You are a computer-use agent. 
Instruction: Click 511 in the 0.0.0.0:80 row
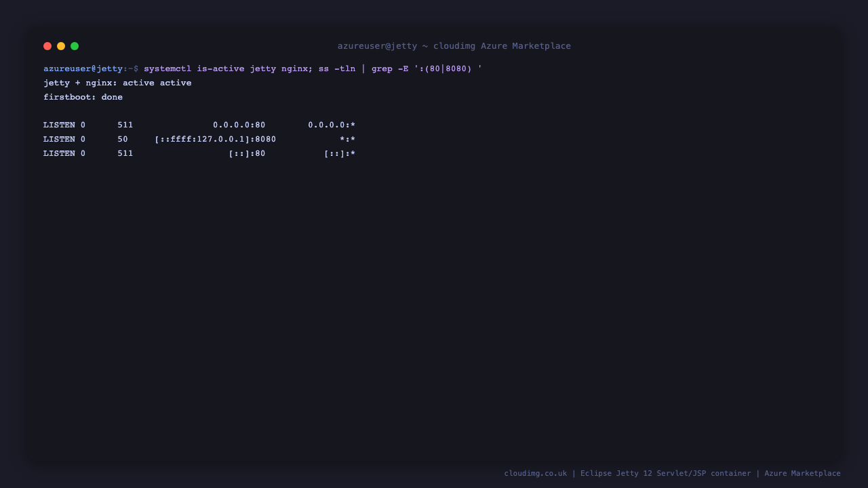point(125,125)
